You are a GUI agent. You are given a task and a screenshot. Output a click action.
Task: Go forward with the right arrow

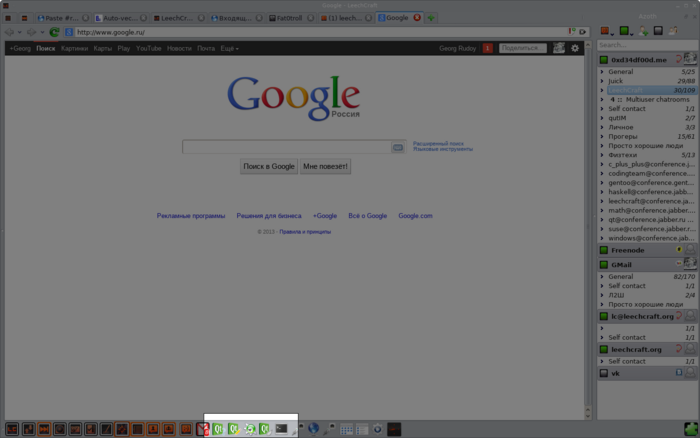tap(31, 32)
